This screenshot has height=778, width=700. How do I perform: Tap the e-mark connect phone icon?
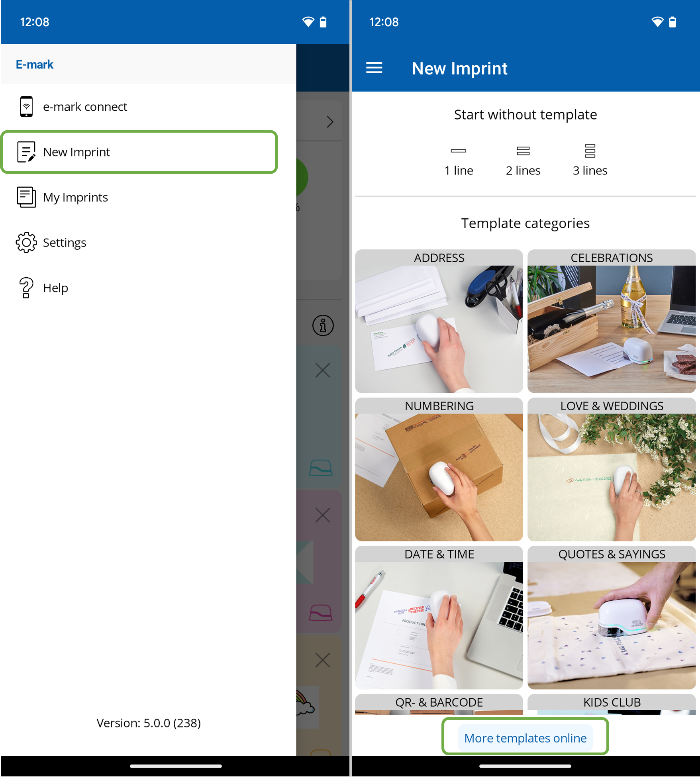click(26, 106)
